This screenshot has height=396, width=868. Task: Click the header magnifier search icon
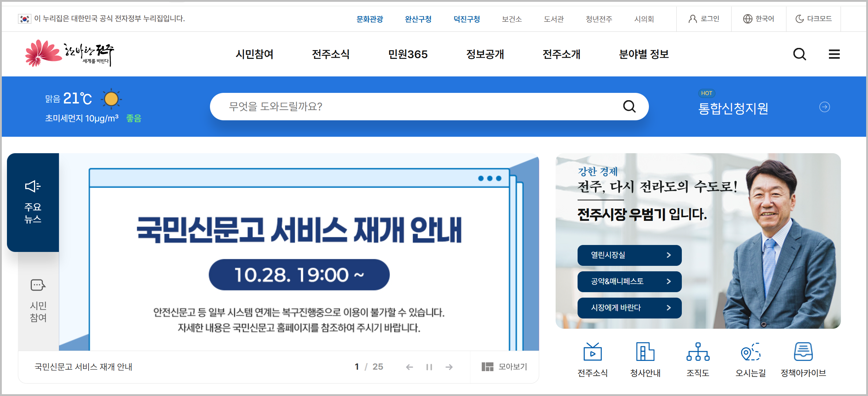pos(799,54)
